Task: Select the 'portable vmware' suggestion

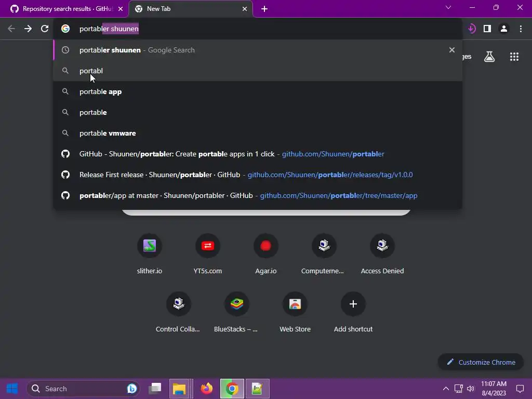Action: click(258, 133)
